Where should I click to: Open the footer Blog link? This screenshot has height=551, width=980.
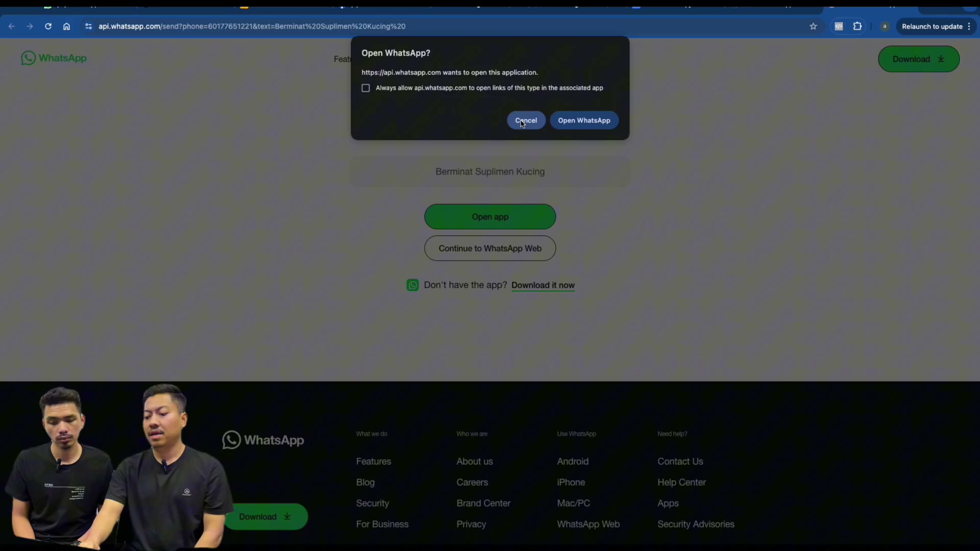[x=365, y=482]
